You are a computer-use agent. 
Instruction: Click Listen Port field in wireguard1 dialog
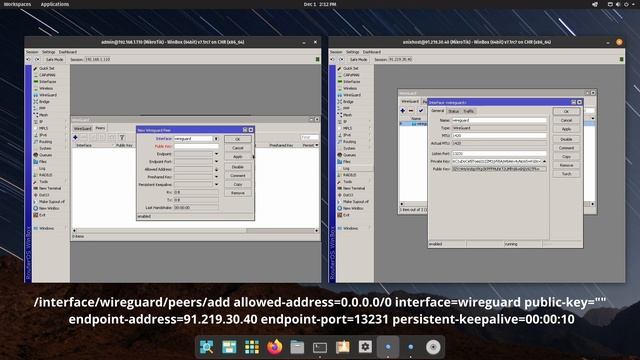[x=499, y=153]
